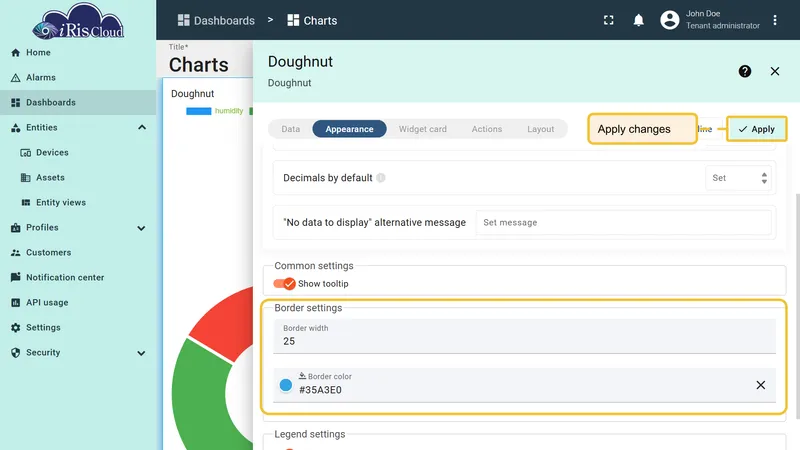Expand the Profiles section
This screenshot has height=450, width=800.
coord(141,228)
